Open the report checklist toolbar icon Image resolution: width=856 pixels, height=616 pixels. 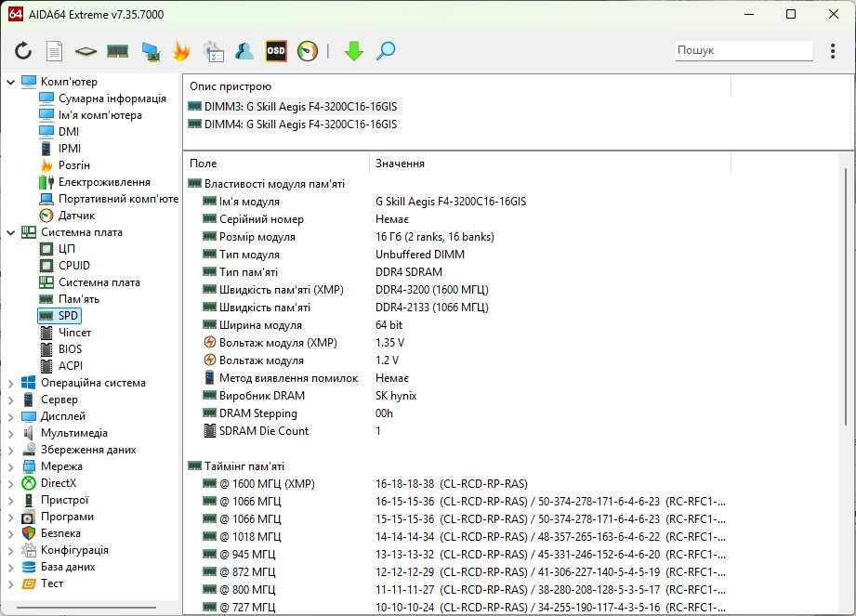[x=213, y=51]
